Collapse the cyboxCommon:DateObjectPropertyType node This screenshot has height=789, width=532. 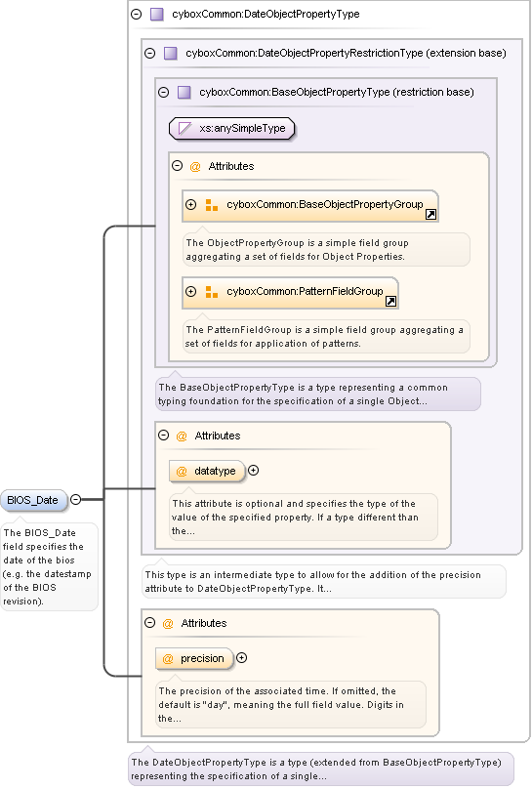(137, 14)
